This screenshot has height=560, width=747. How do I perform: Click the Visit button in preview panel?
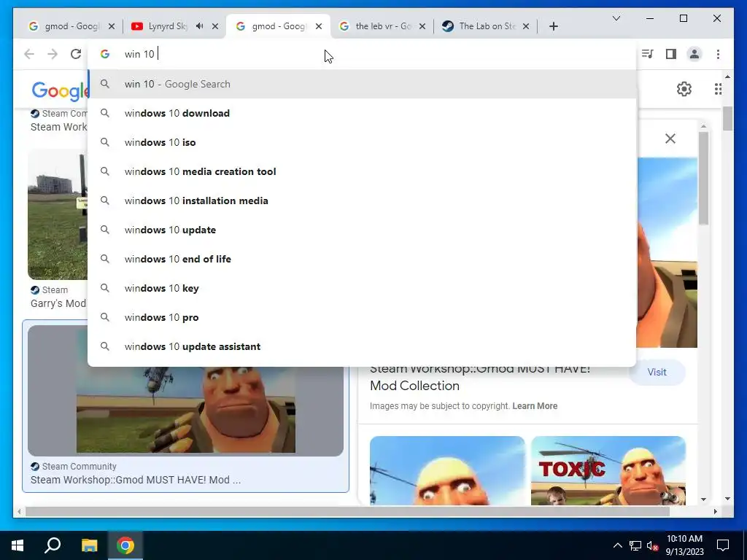(657, 373)
